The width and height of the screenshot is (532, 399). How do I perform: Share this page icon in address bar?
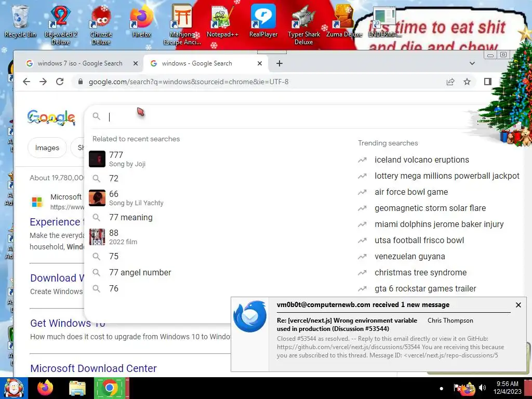click(450, 82)
